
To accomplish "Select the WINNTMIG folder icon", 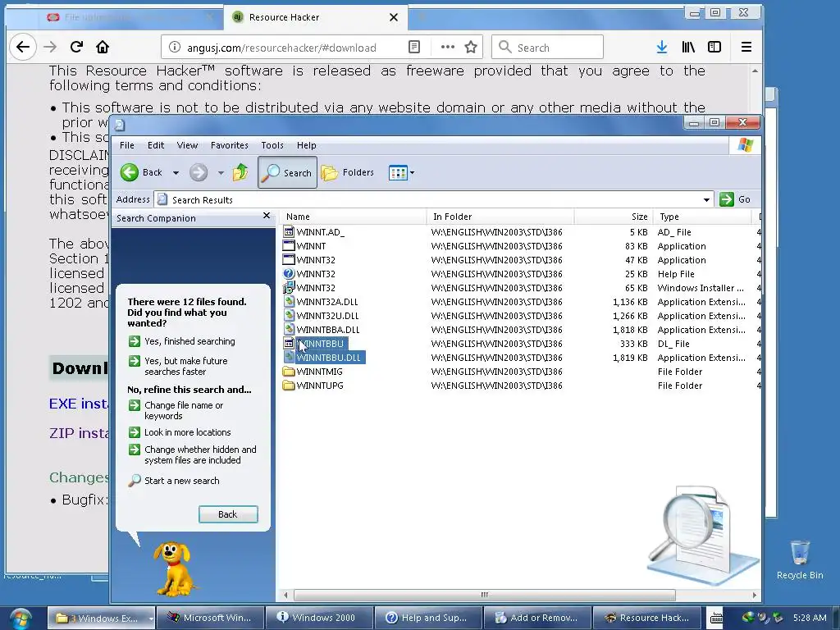I will tap(289, 372).
